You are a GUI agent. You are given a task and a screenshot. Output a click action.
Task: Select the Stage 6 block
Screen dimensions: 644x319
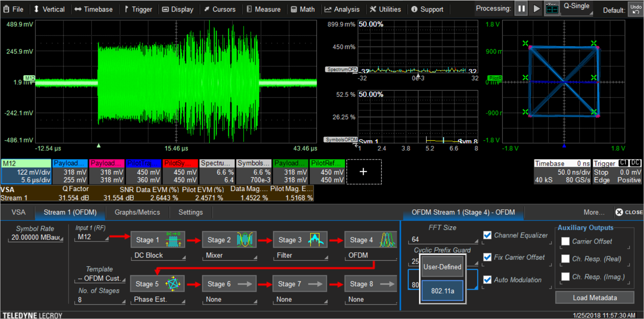click(x=229, y=284)
